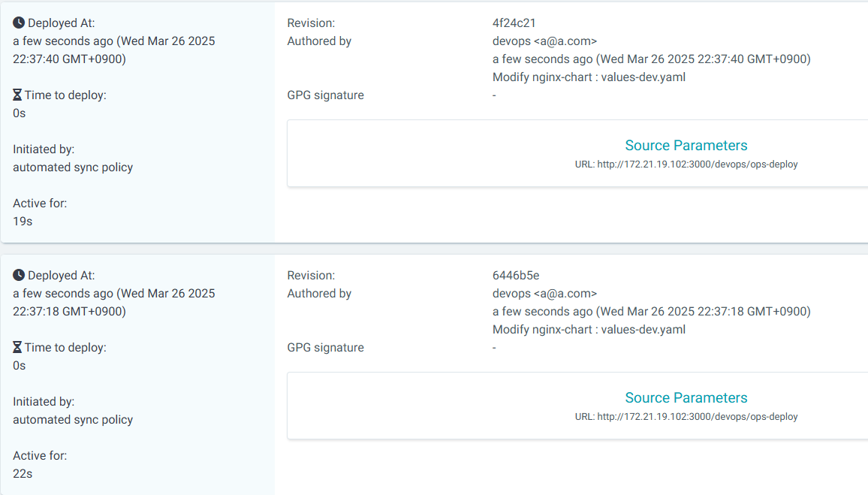
Task: Open the second ops-deploy repository URL
Action: [698, 417]
